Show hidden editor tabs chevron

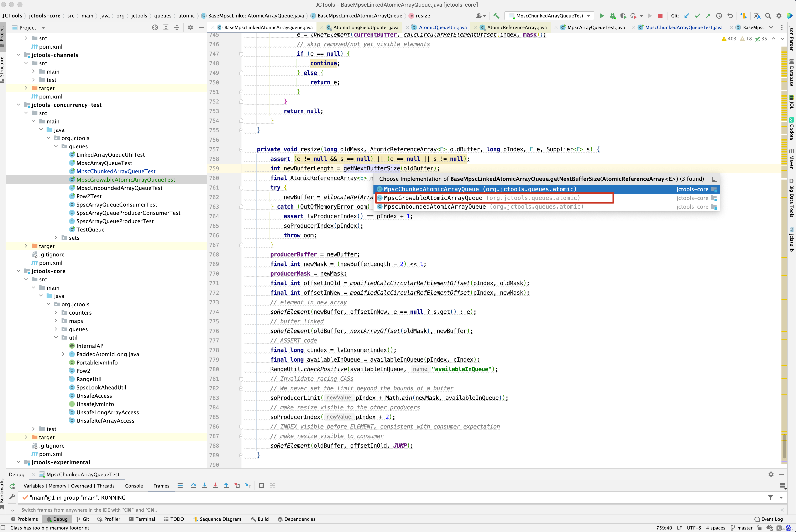tap(771, 27)
